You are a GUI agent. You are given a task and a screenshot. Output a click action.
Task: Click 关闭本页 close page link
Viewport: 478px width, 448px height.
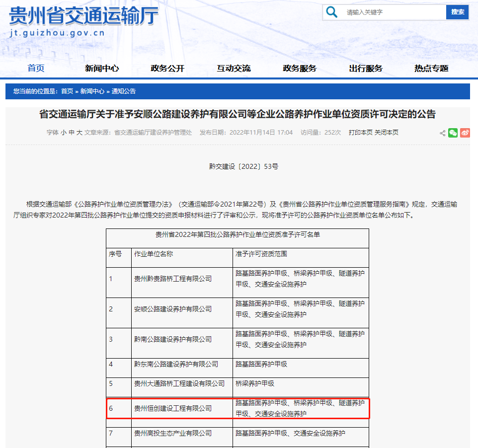[x=386, y=133]
